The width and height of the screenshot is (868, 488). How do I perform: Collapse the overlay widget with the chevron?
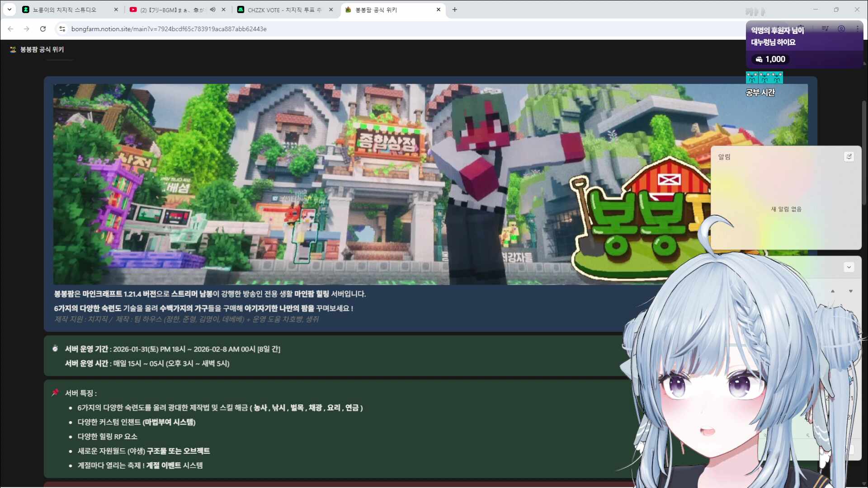coord(849,267)
